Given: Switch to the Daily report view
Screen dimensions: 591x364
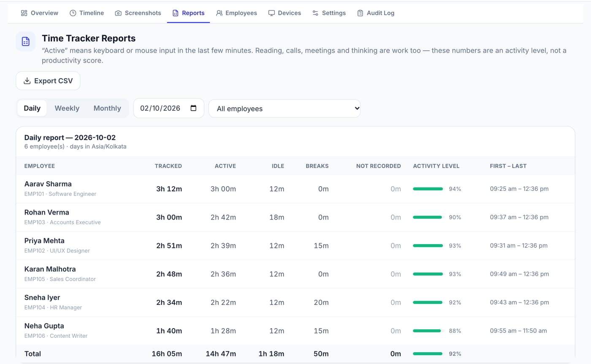Looking at the screenshot, I should pos(32,108).
